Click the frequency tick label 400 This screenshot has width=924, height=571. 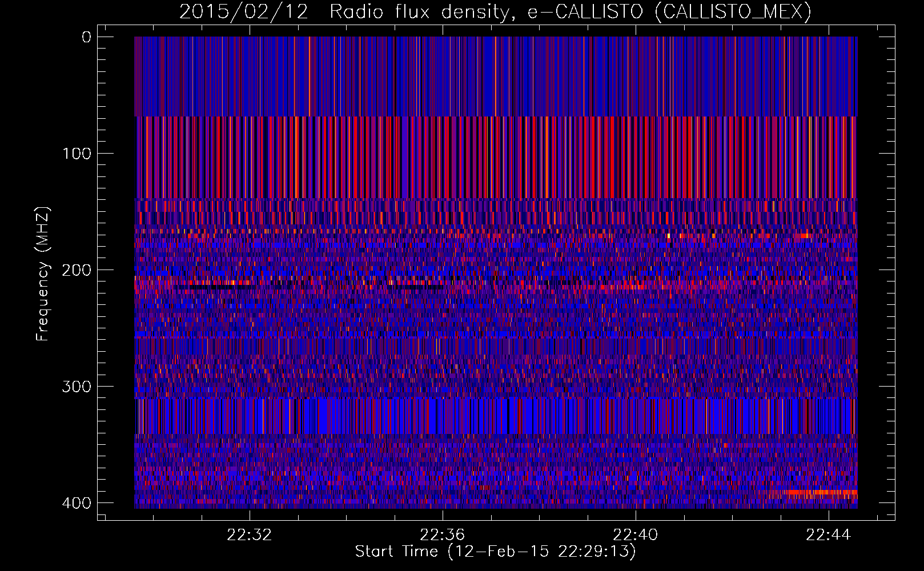coord(77,503)
